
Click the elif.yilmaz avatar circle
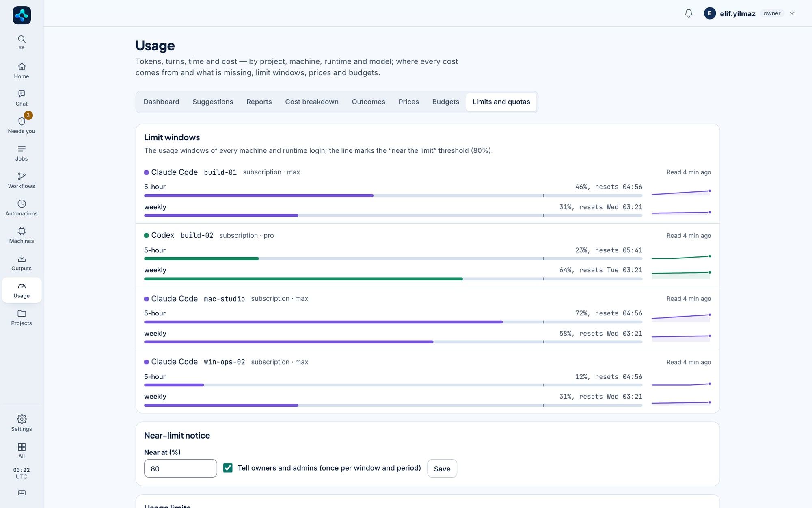pyautogui.click(x=710, y=13)
